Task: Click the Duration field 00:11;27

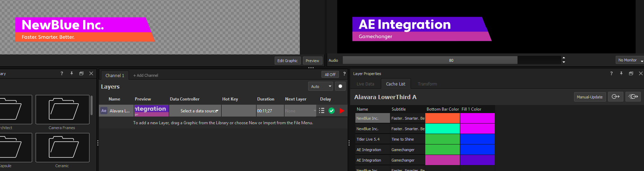Action: [270, 111]
